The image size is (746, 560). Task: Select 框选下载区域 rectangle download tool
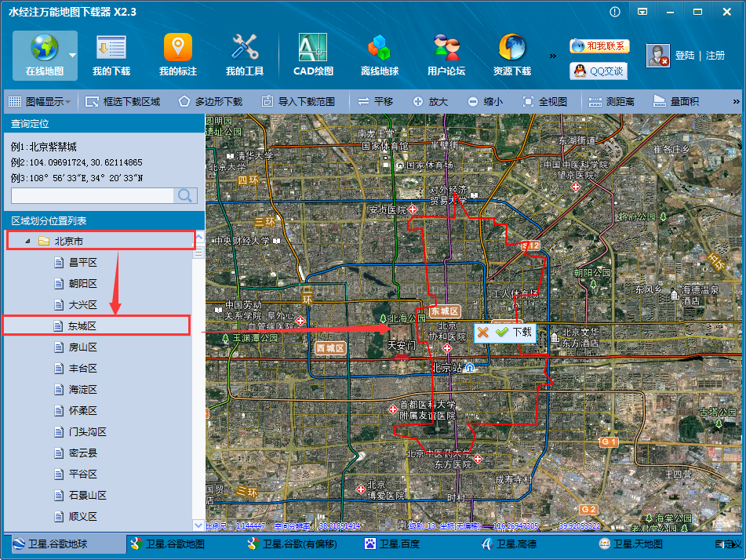122,101
